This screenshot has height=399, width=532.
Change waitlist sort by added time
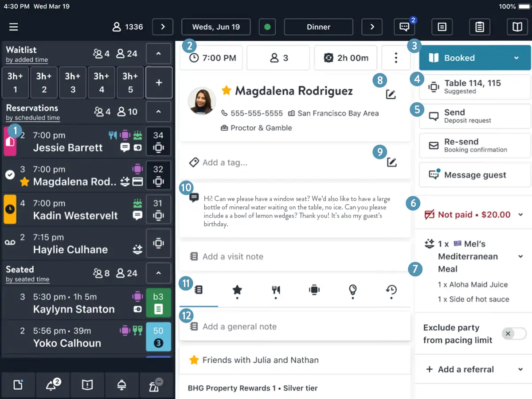[27, 60]
